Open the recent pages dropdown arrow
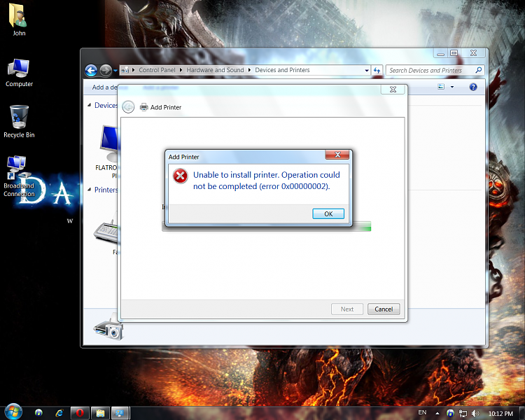The height and width of the screenshot is (420, 525). 115,71
